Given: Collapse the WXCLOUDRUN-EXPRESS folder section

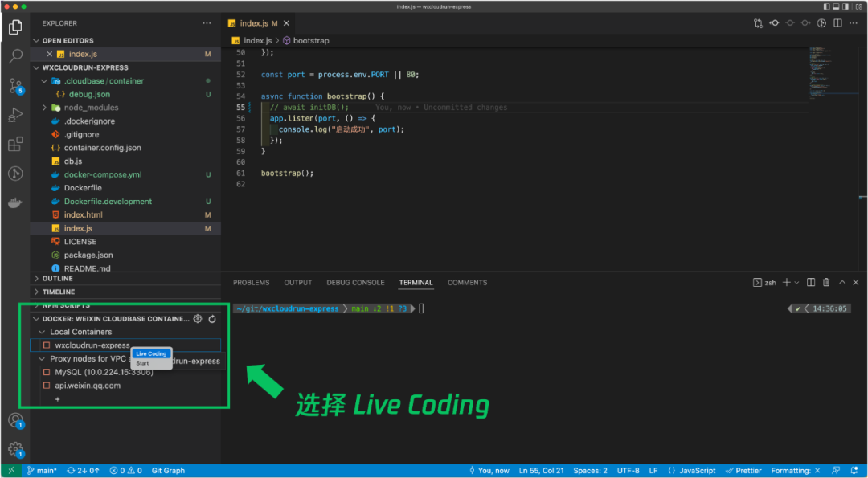Looking at the screenshot, I should coord(36,67).
